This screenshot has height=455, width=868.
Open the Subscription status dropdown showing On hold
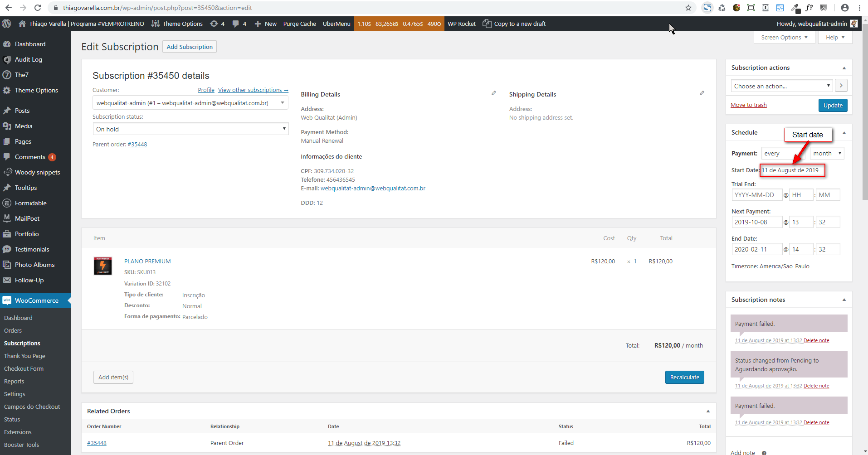pos(190,129)
